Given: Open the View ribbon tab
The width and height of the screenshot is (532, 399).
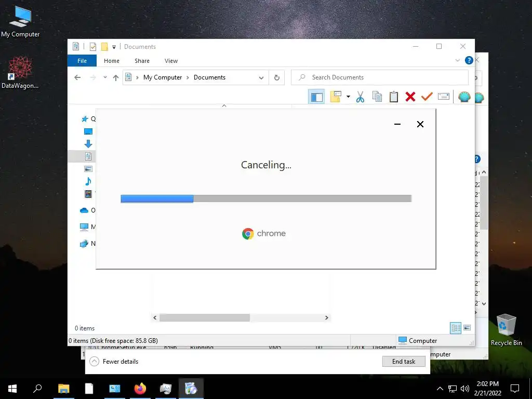Looking at the screenshot, I should tap(171, 61).
